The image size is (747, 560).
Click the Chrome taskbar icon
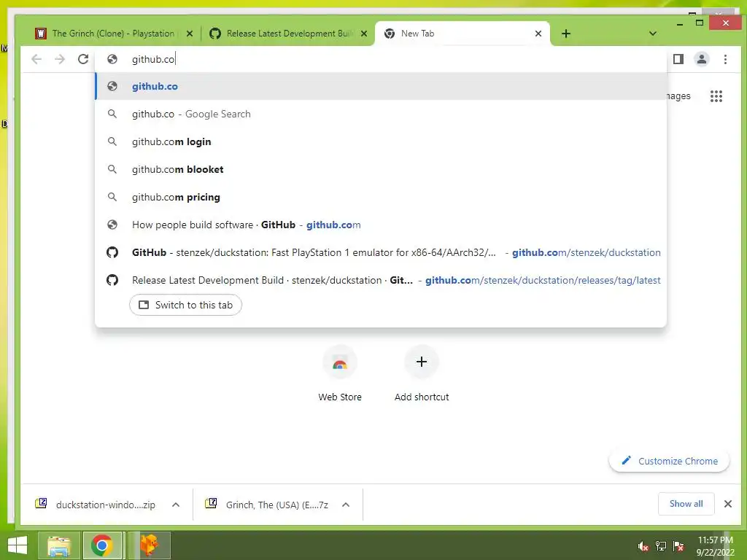[x=102, y=545]
